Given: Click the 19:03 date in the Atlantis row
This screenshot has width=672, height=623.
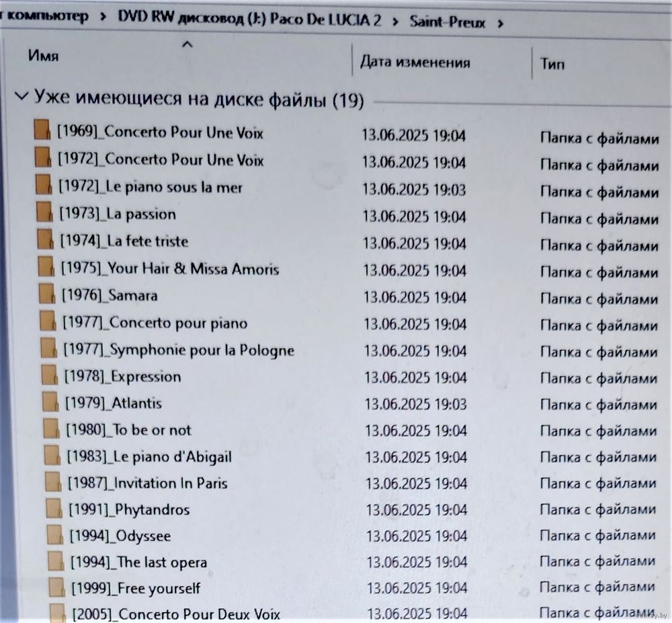Looking at the screenshot, I should (x=416, y=404).
